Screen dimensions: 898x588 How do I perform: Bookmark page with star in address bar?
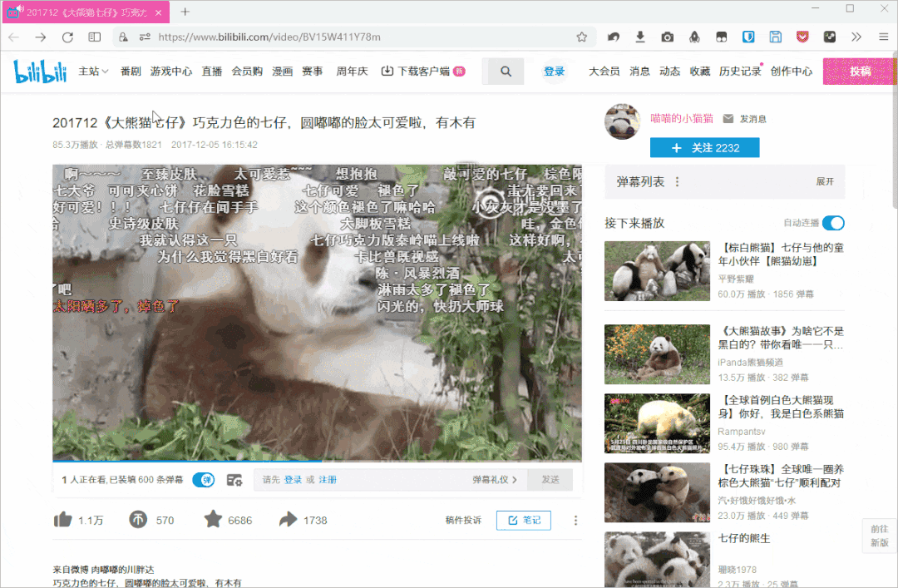coord(582,37)
